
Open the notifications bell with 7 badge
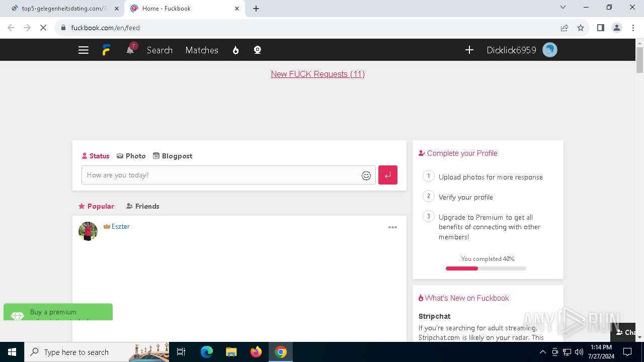tap(131, 49)
